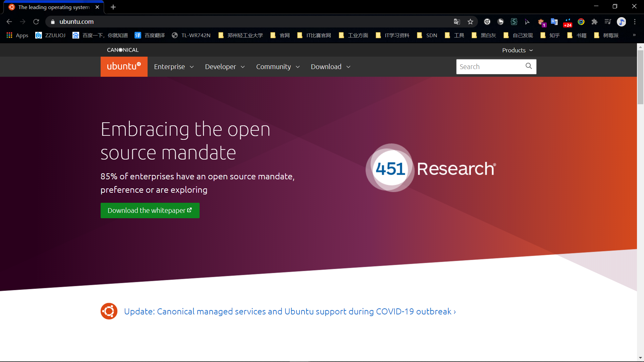This screenshot has width=644, height=362.
Task: Click the reload page icon
Action: coord(36,22)
